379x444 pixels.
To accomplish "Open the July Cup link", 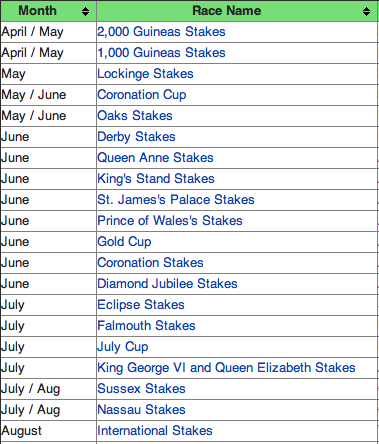I will (x=123, y=347).
